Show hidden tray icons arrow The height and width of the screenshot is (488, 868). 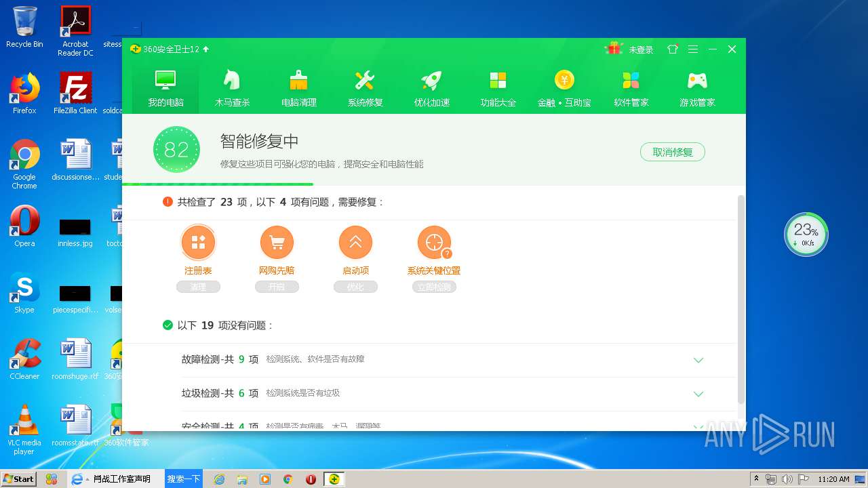click(x=757, y=479)
